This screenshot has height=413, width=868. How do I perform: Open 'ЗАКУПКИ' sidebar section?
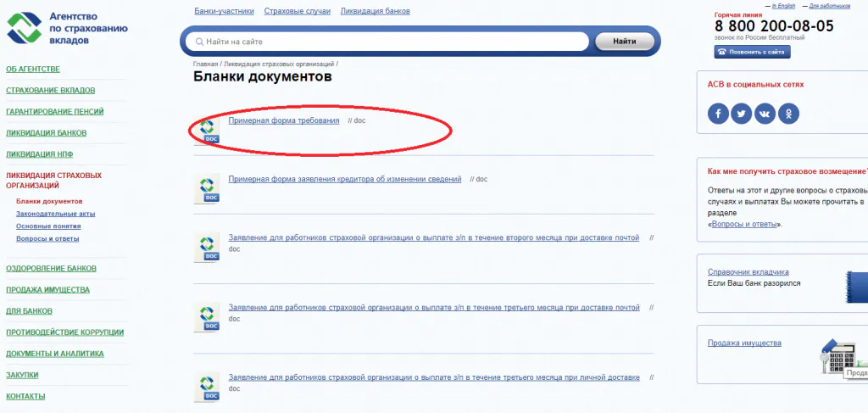point(22,375)
